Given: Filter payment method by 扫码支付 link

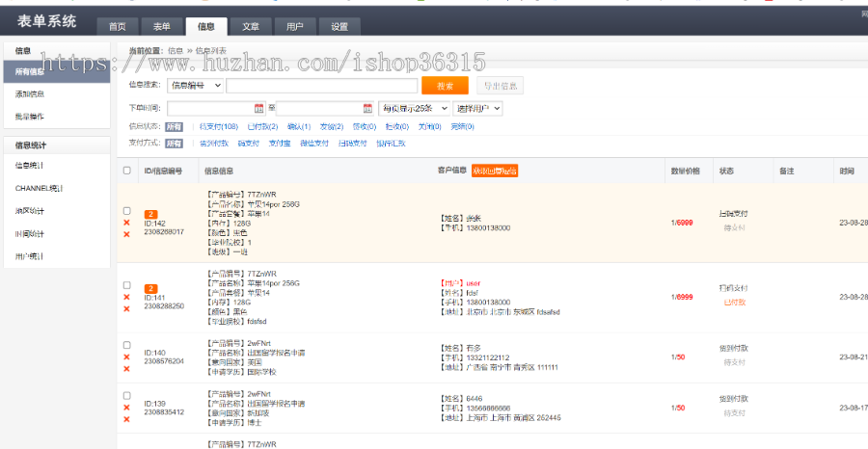Looking at the screenshot, I should pyautogui.click(x=353, y=144).
